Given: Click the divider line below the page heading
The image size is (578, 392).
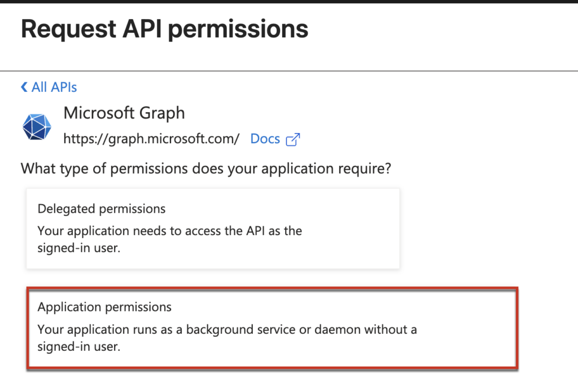Looking at the screenshot, I should [x=289, y=71].
